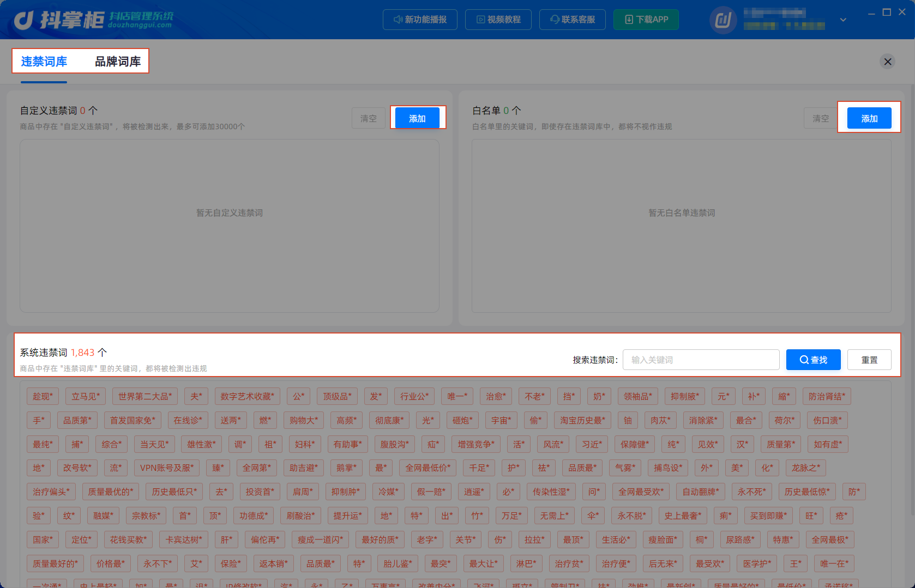The width and height of the screenshot is (915, 588).
Task: Close the word library panel
Action: tap(888, 62)
